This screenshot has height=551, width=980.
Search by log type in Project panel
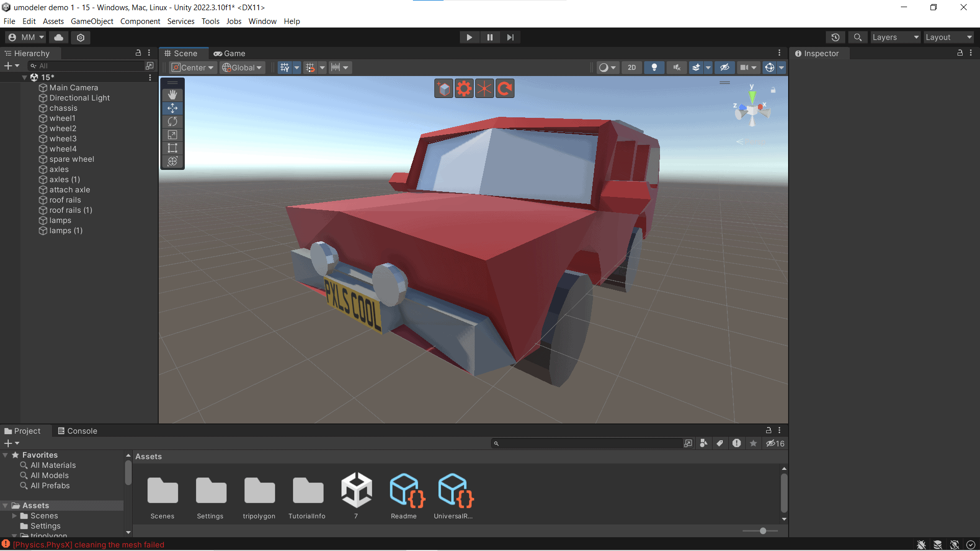coord(737,443)
